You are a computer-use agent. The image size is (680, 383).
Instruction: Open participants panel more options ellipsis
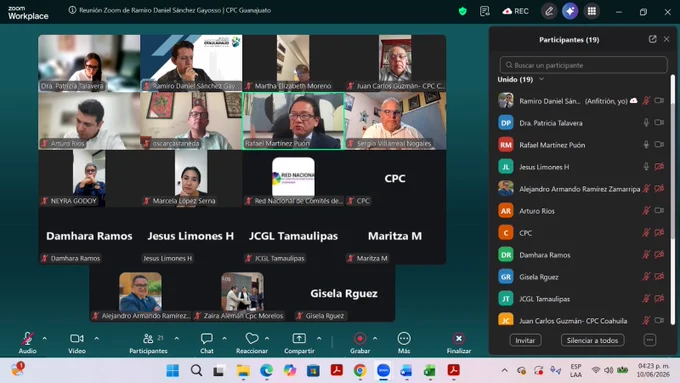click(650, 340)
